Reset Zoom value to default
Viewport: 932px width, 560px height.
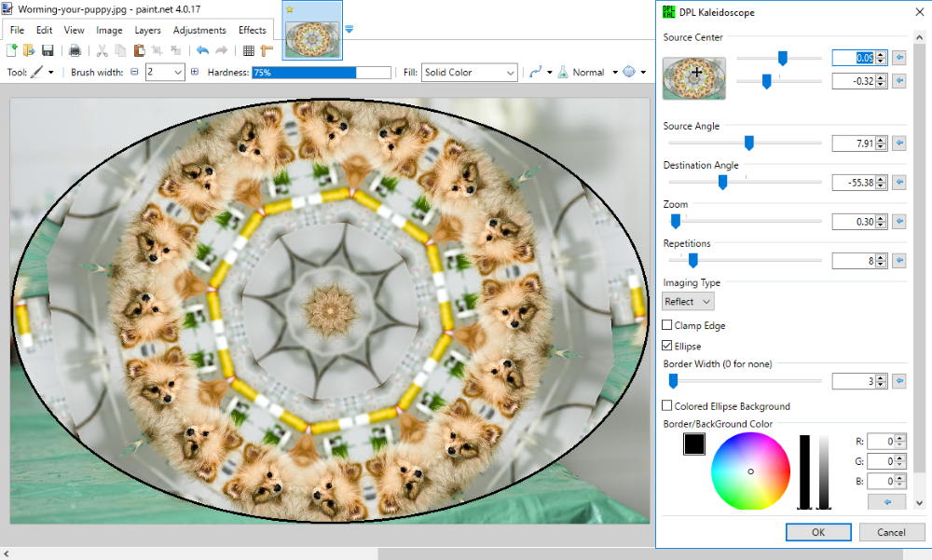pyautogui.click(x=899, y=222)
